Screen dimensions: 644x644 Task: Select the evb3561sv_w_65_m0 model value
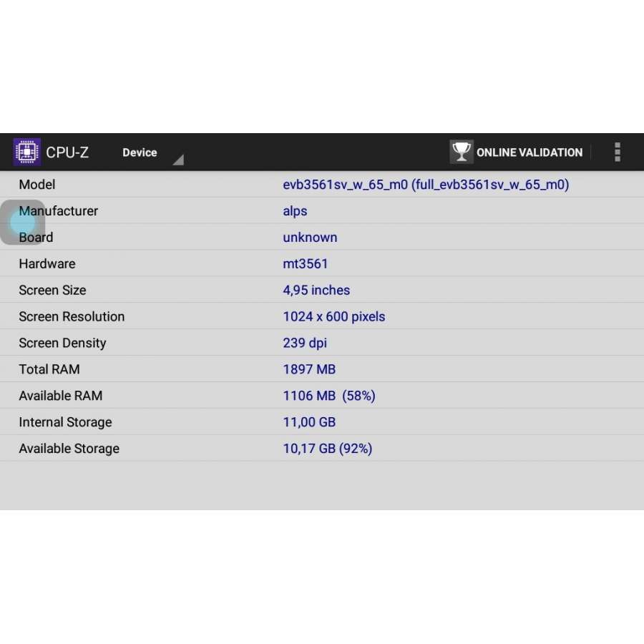(x=426, y=185)
